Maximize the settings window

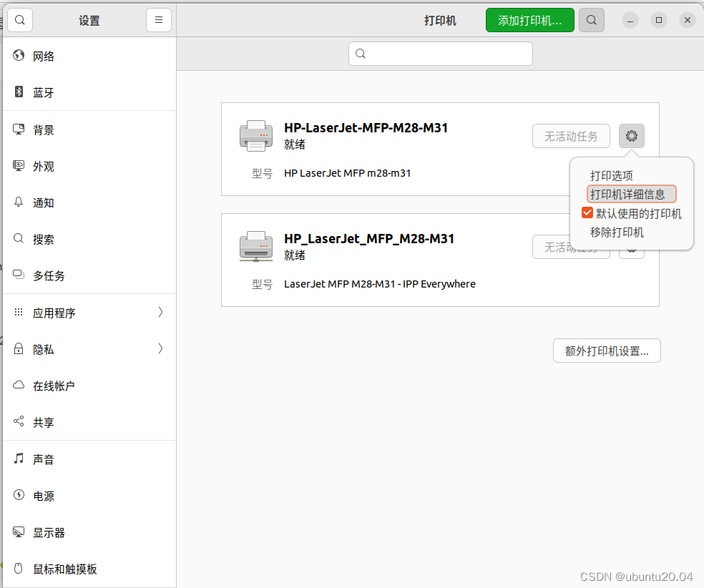[x=659, y=20]
